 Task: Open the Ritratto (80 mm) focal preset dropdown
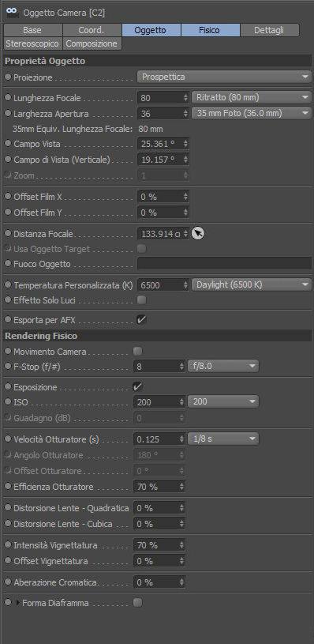coord(252,98)
